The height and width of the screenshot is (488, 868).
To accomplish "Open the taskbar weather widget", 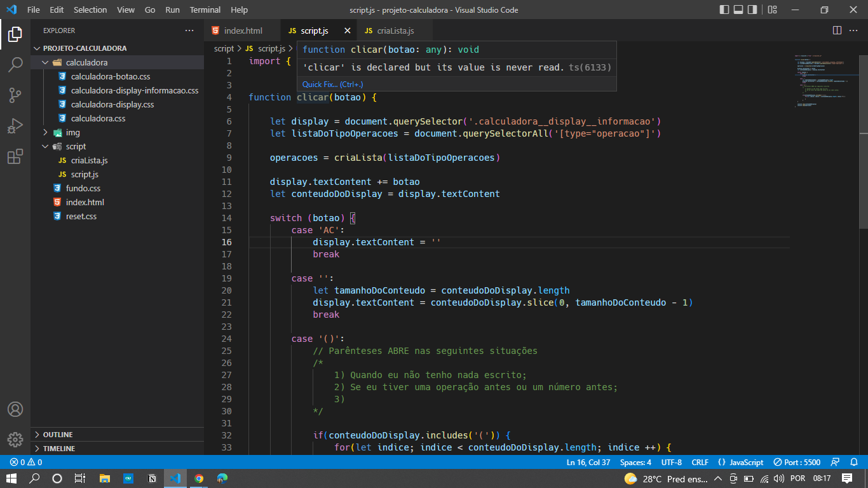I will [x=665, y=478].
